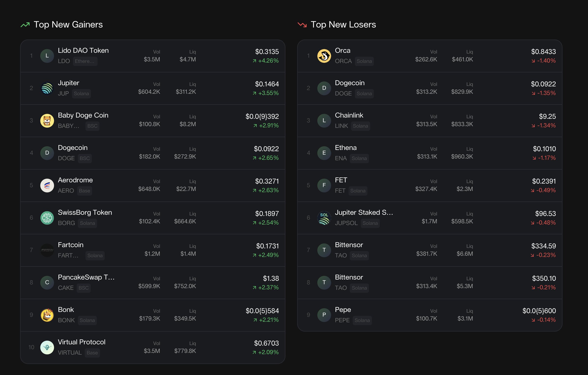Click the Virtual Protocol logo icon
The image size is (588, 375).
47,347
